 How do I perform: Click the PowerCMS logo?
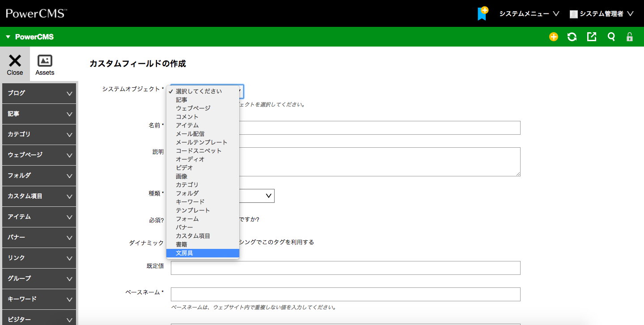[36, 13]
